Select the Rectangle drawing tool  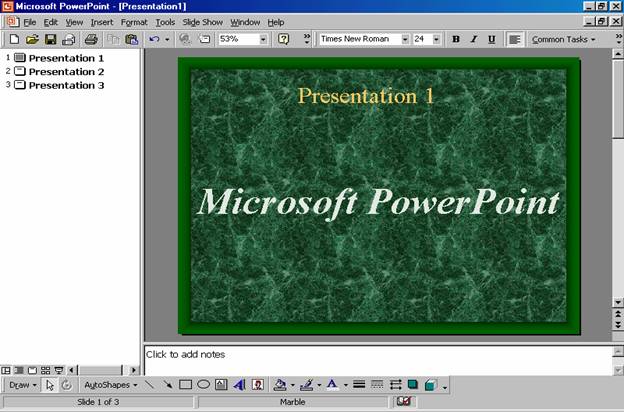coord(185,385)
